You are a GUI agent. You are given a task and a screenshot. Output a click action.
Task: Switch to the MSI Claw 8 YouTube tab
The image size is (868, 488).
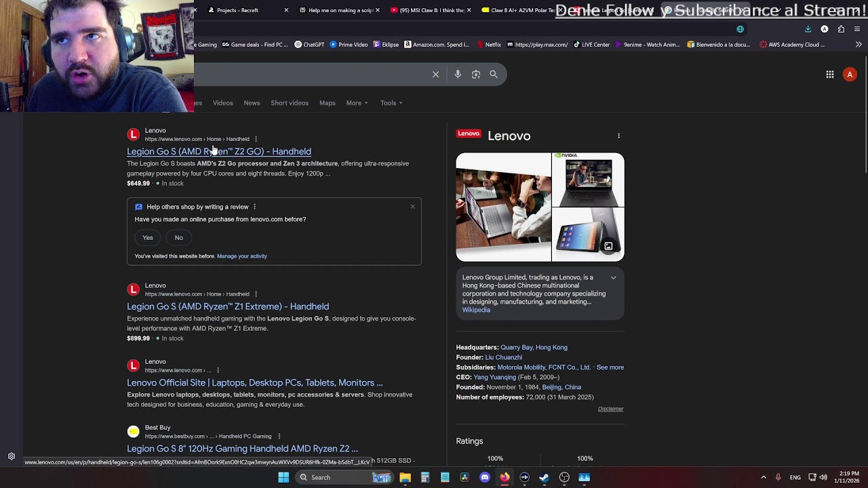431,10
